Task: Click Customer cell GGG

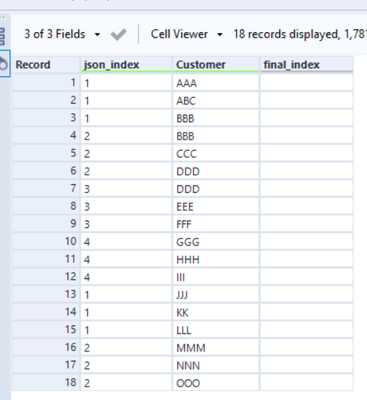Action: coord(216,242)
